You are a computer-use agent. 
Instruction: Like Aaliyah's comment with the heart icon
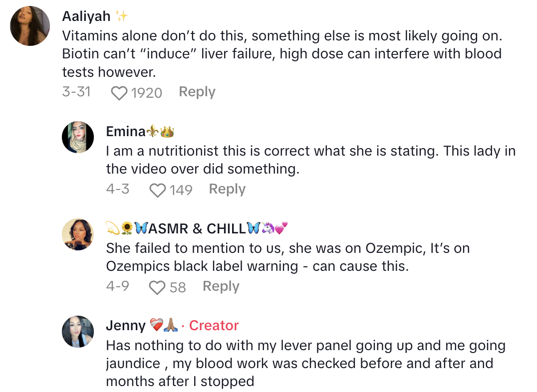[119, 93]
